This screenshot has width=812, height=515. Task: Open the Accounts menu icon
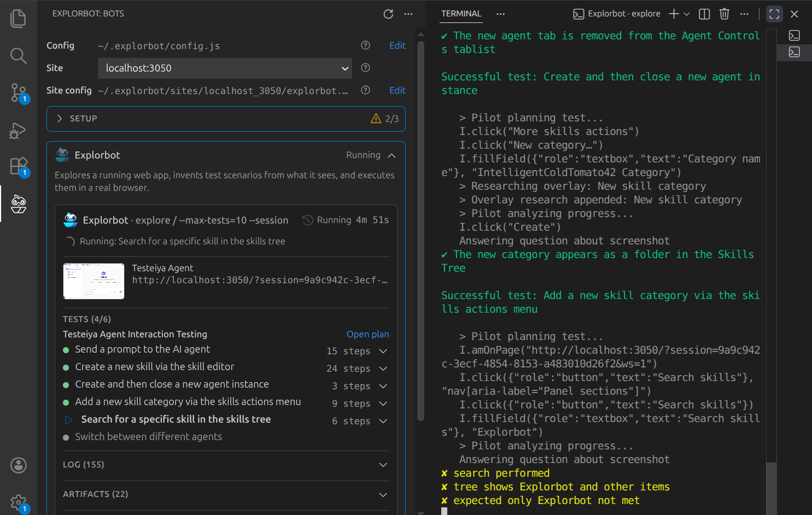point(18,465)
